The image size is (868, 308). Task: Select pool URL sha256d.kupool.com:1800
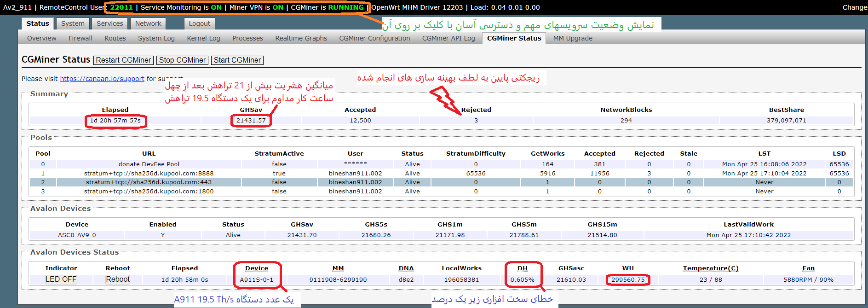pyautogui.click(x=149, y=192)
